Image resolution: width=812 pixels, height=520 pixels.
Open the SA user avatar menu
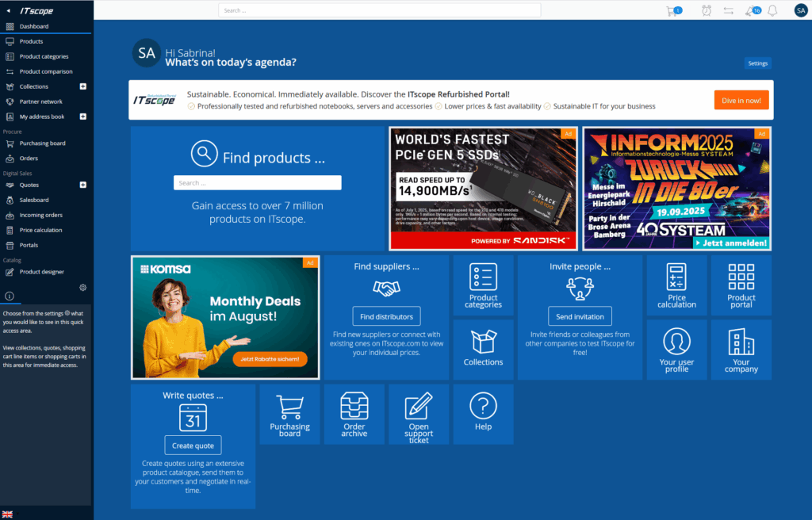click(x=800, y=10)
